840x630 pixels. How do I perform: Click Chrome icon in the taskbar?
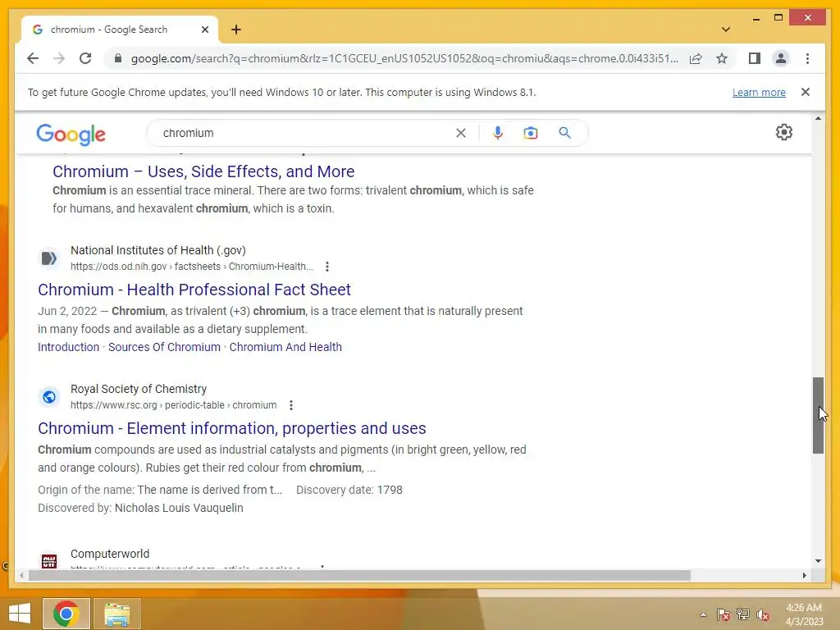tap(66, 614)
